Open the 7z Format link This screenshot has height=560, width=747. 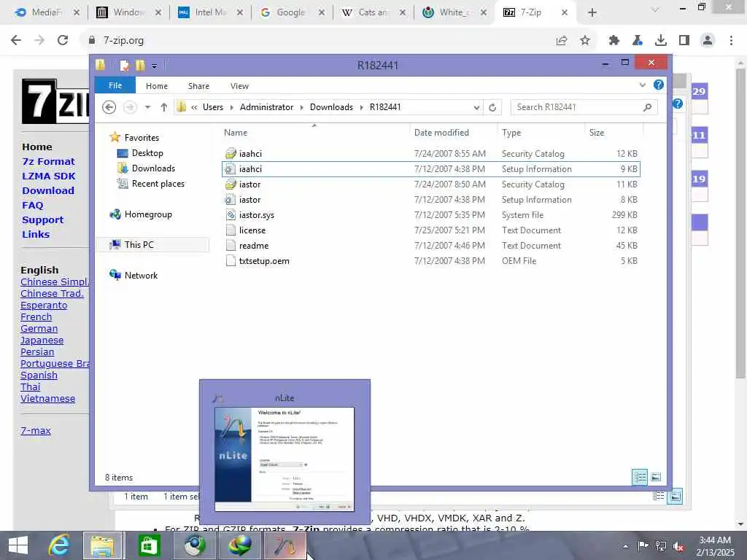click(x=48, y=161)
